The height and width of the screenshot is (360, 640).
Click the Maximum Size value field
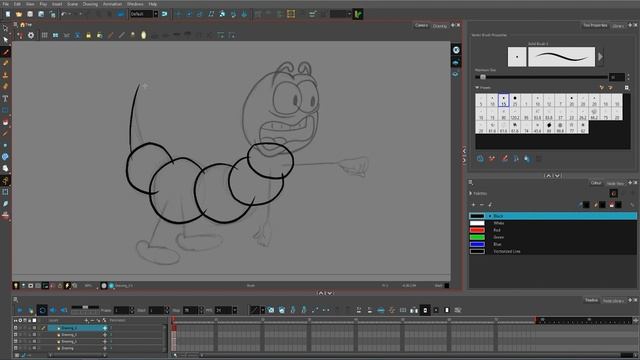click(617, 77)
